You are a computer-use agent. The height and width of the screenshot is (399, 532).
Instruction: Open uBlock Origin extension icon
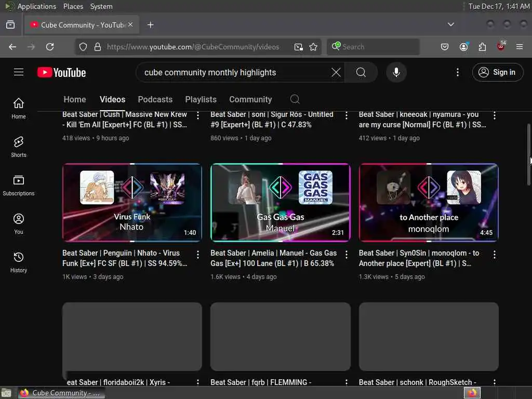tap(501, 46)
